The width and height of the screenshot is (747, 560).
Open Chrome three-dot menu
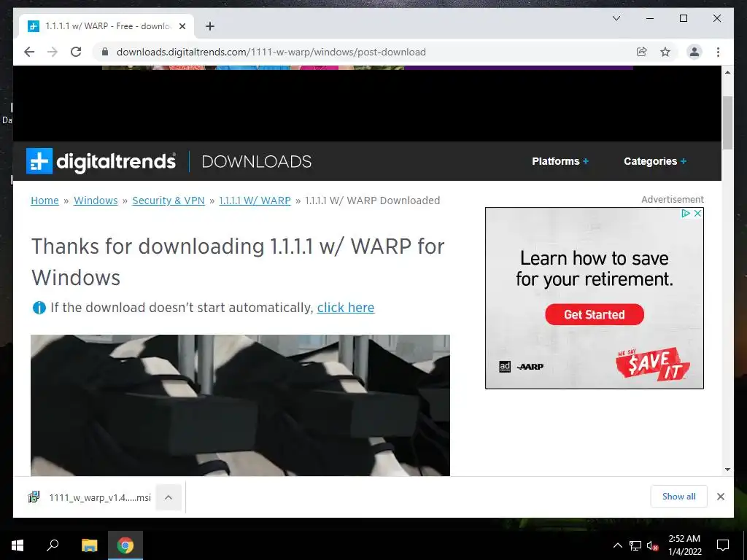[x=718, y=52]
